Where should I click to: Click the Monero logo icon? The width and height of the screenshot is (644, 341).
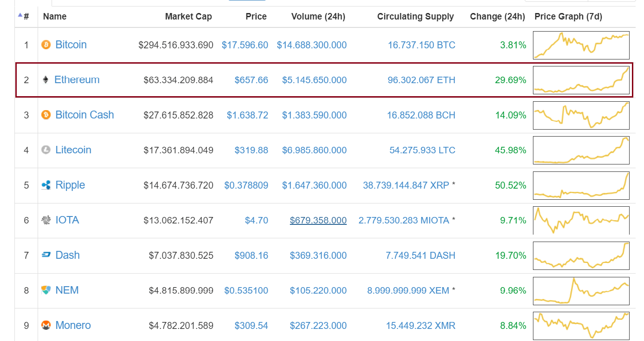pos(46,325)
